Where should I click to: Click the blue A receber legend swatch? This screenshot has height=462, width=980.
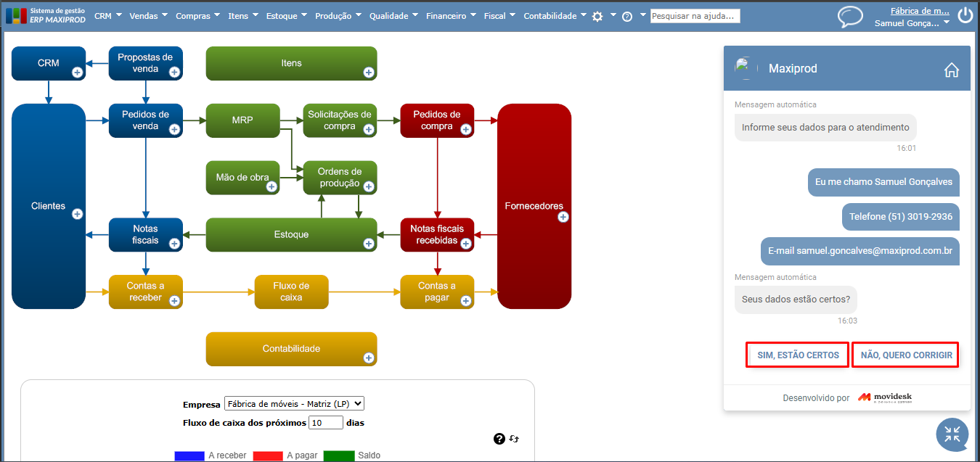pos(189,455)
